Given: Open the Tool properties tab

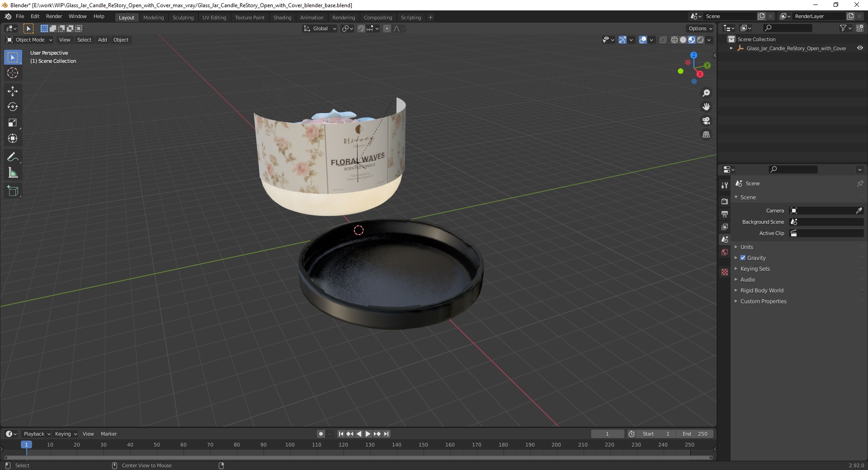Looking at the screenshot, I should [x=725, y=185].
